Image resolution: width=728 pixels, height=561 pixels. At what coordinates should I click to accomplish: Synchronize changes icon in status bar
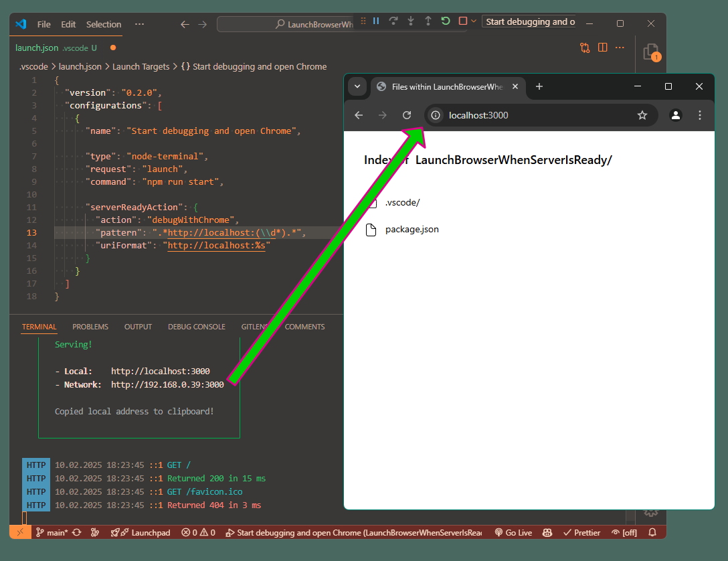77,532
